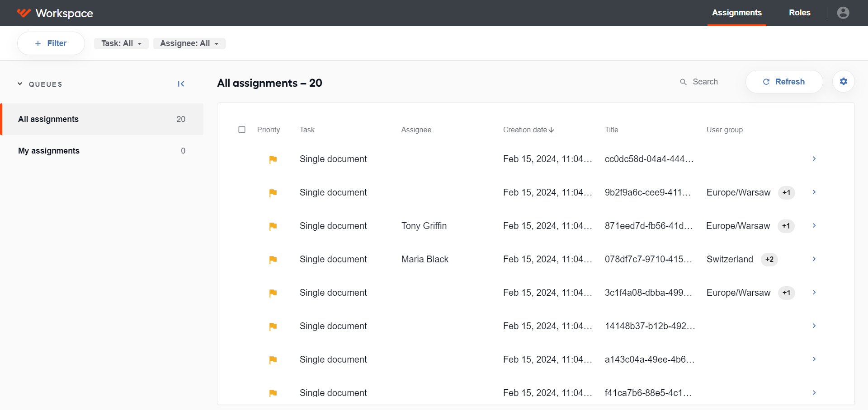Image resolution: width=868 pixels, height=410 pixels.
Task: Click priority flag for Maria Black row
Action: [273, 260]
